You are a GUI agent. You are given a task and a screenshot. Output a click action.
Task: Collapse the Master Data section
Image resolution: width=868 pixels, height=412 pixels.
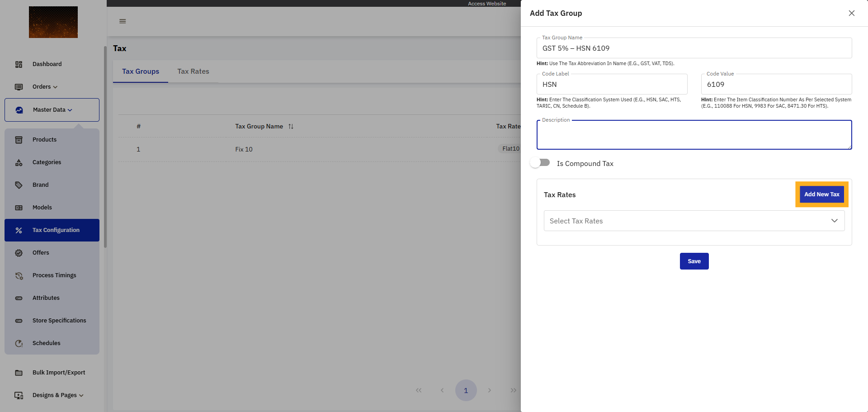click(52, 110)
